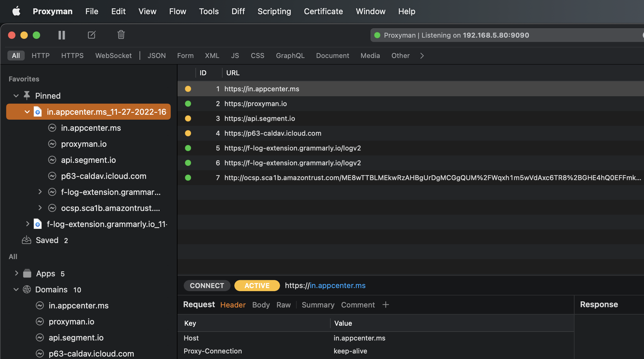The width and height of the screenshot is (644, 359).
Task: Click the pin icon beside Pinned
Action: click(27, 96)
